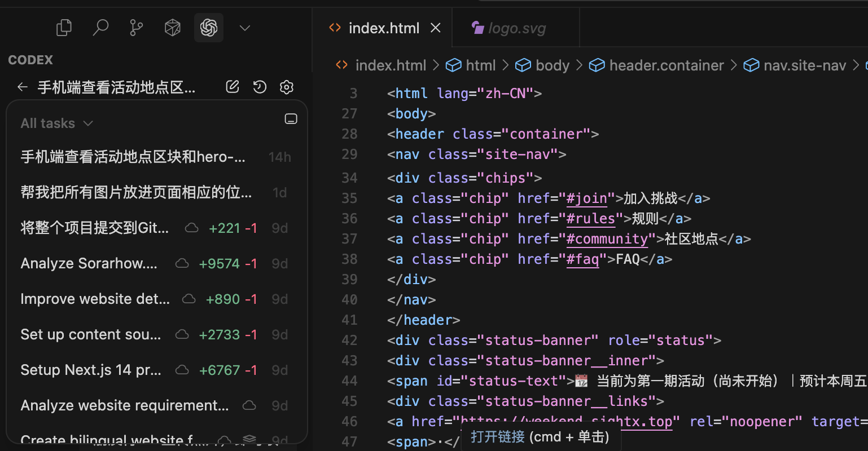Select the Codex OpenAI icon
Image resolution: width=868 pixels, height=451 pixels.
pos(209,28)
